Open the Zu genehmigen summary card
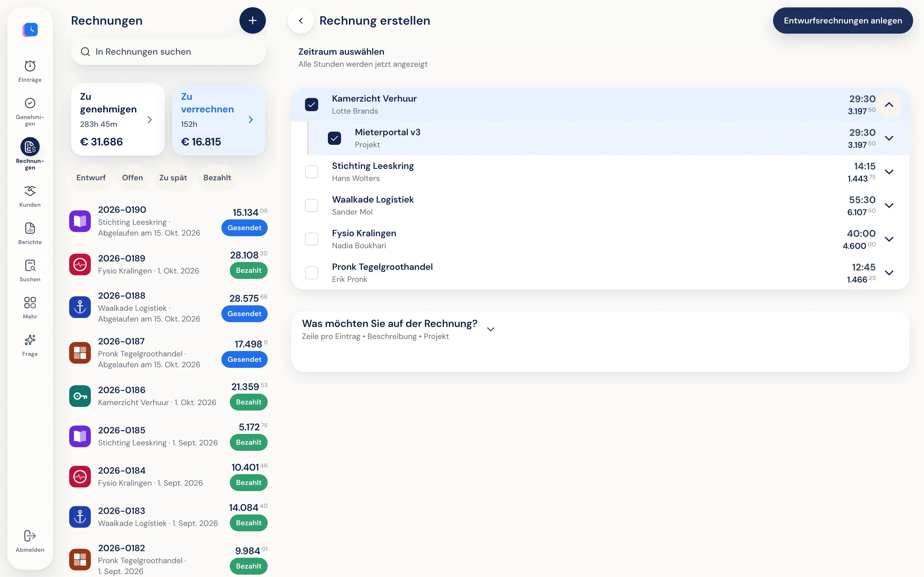This screenshot has height=577, width=924. 118,119
